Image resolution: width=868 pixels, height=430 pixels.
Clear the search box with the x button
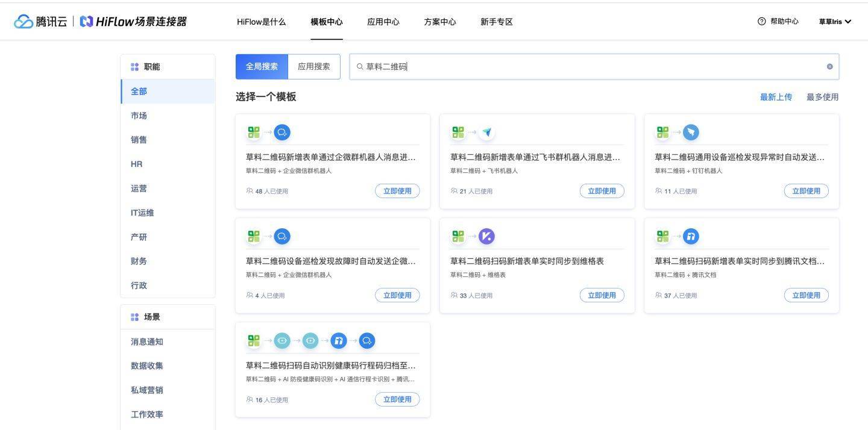829,66
